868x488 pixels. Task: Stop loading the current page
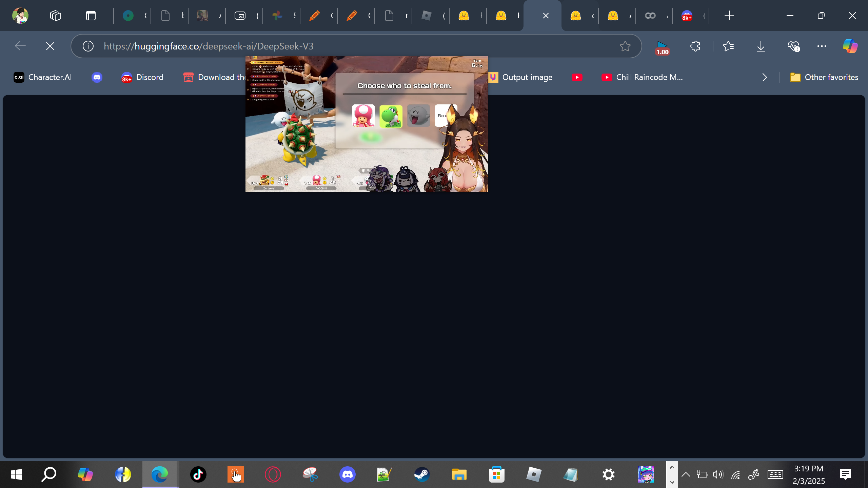50,46
